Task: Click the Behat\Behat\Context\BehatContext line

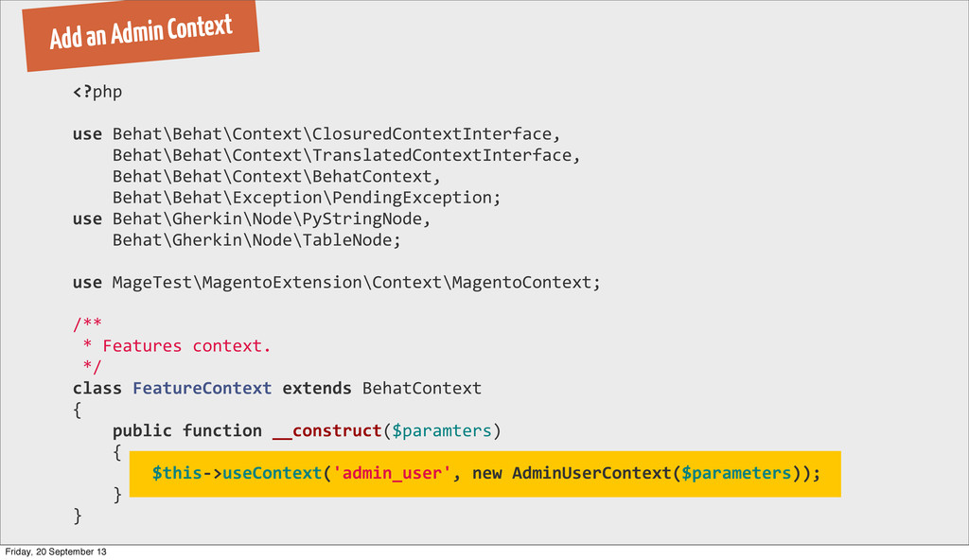Action: 276,177
